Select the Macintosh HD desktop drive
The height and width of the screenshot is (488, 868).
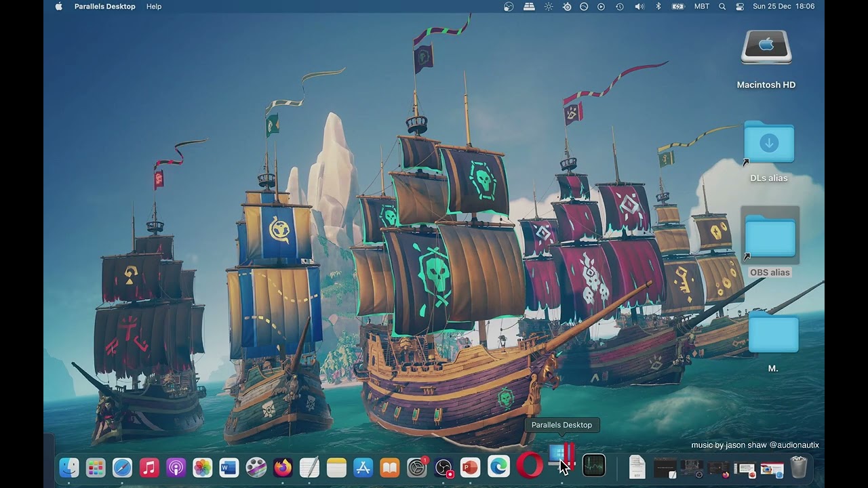tap(766, 47)
